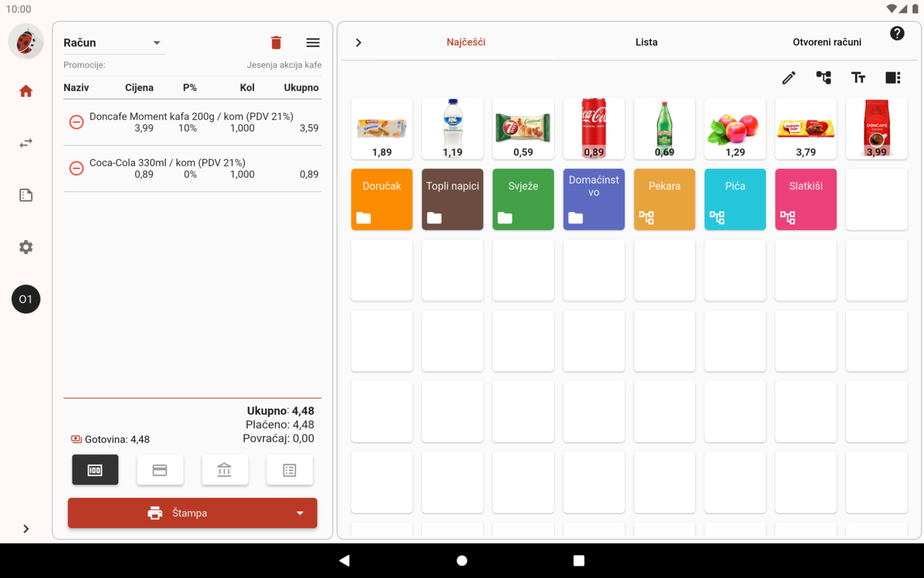Change text size with Tt icon

(858, 77)
